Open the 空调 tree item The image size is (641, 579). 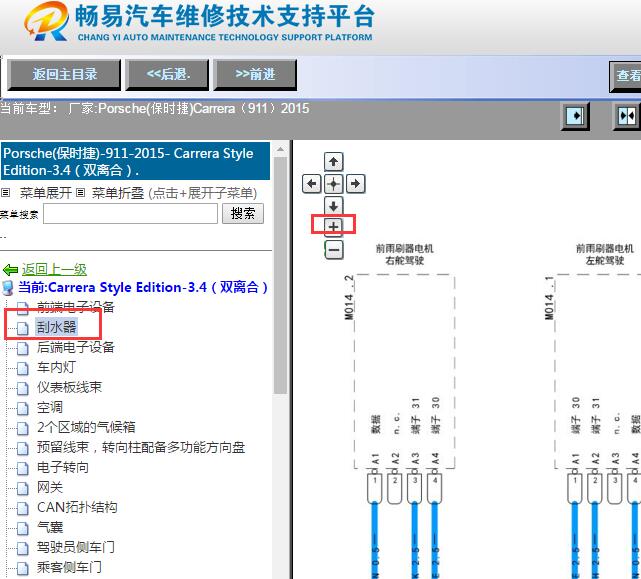click(x=50, y=407)
